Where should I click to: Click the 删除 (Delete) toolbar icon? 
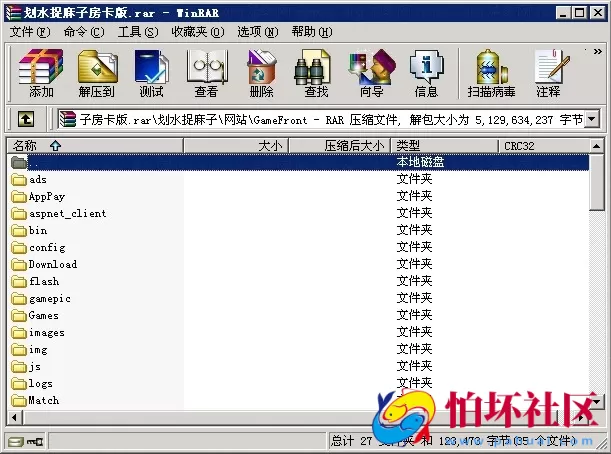click(261, 73)
